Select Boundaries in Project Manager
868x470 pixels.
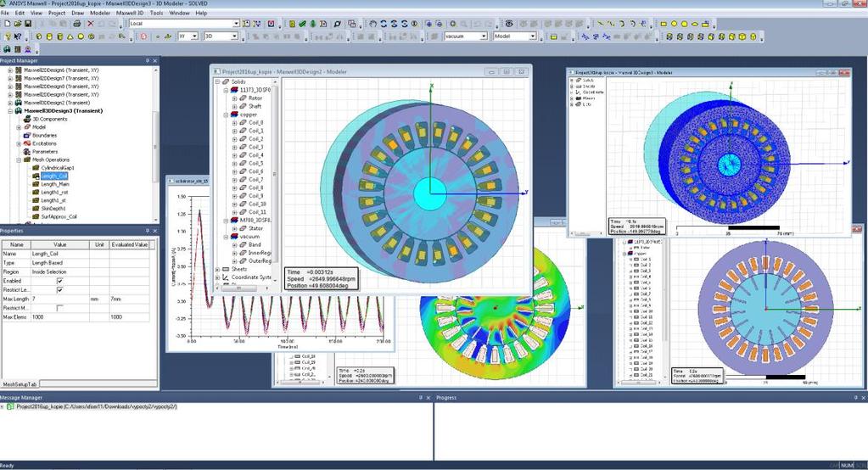click(x=44, y=135)
